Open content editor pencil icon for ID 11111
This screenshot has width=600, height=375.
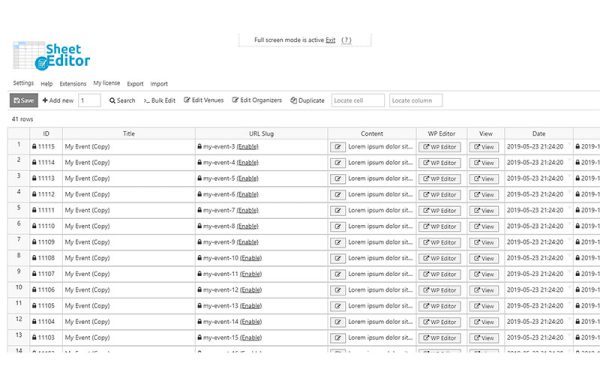338,211
